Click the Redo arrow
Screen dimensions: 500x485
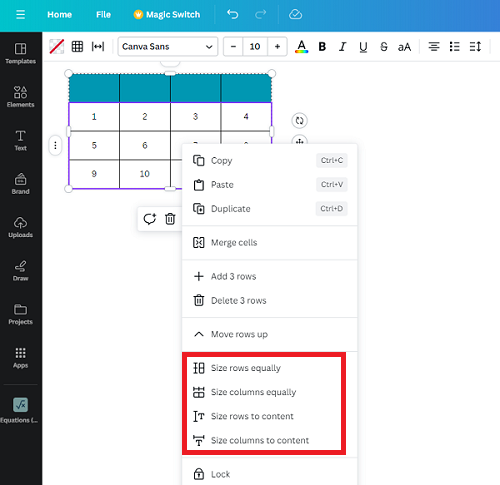(x=260, y=14)
